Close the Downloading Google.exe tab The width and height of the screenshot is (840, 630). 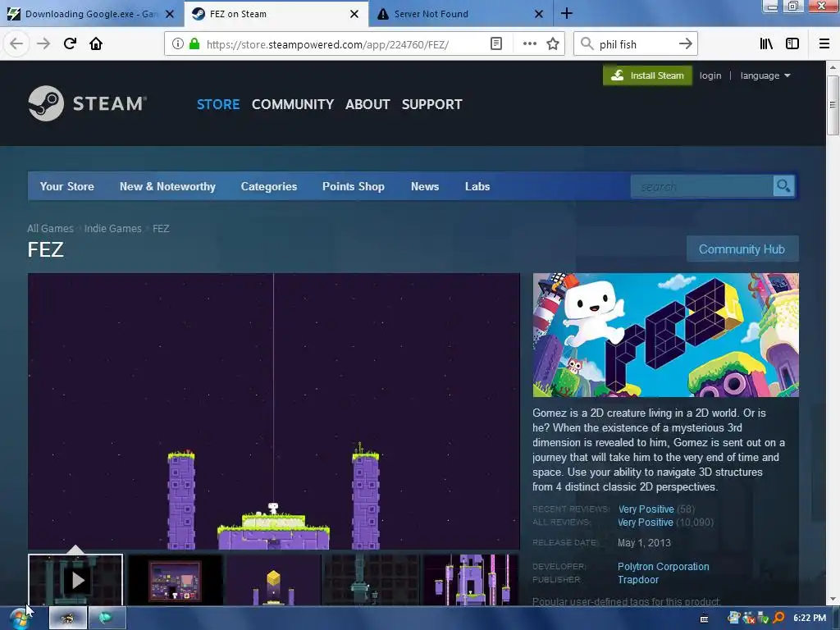(169, 14)
